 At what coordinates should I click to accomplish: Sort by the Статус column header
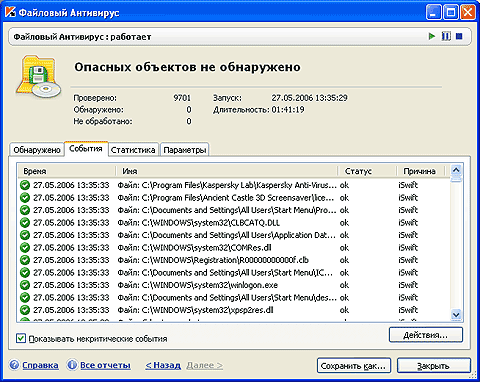coord(367,171)
